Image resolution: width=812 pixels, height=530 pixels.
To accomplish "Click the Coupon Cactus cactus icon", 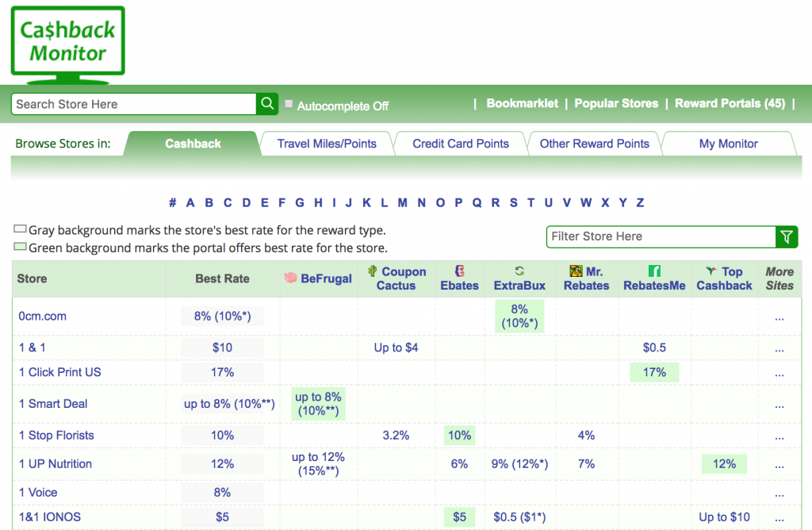I will pyautogui.click(x=373, y=271).
